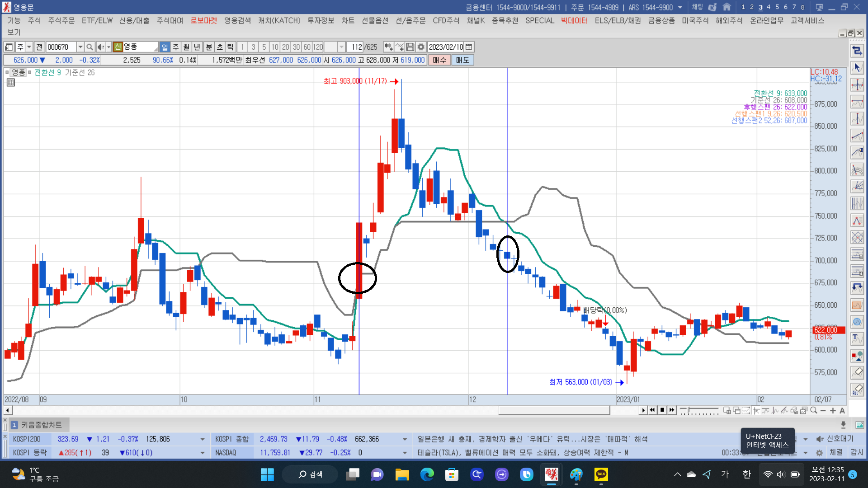Image resolution: width=868 pixels, height=488 pixels.
Task: Open the date picker calendar icon
Action: coord(469,47)
